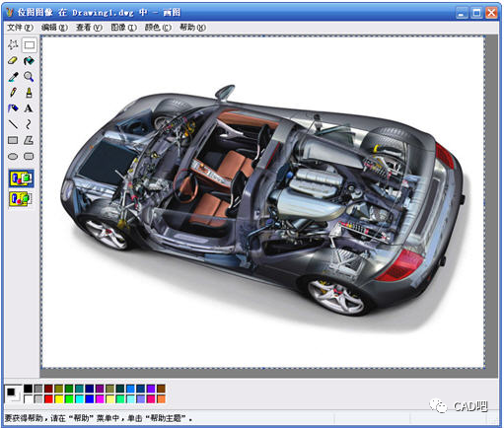
Task: Open the 文件 (File) menu
Action: [20, 28]
